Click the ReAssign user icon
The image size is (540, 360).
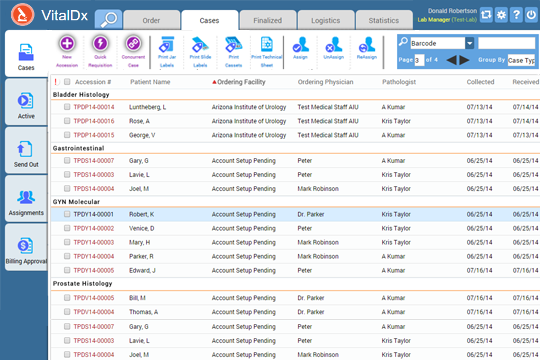click(x=366, y=44)
